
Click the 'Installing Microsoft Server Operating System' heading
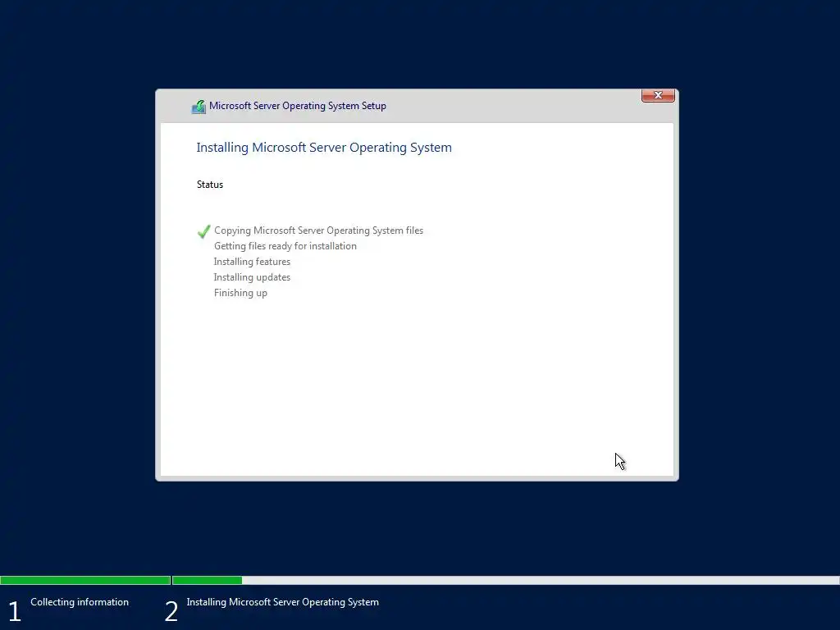click(x=324, y=148)
